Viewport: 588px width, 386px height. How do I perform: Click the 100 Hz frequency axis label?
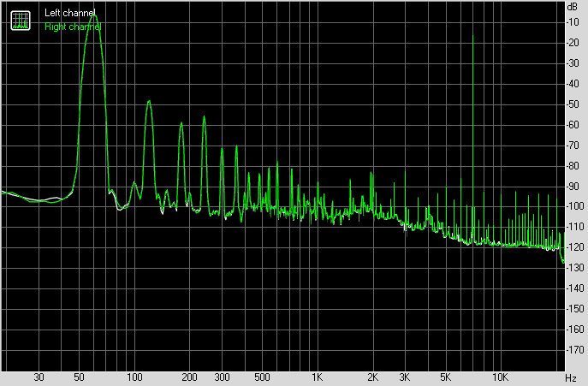134,377
